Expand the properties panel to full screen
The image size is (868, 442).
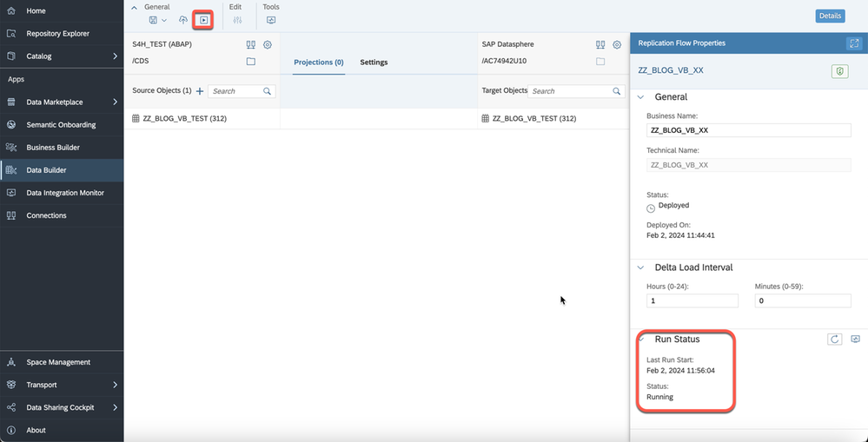coord(854,43)
